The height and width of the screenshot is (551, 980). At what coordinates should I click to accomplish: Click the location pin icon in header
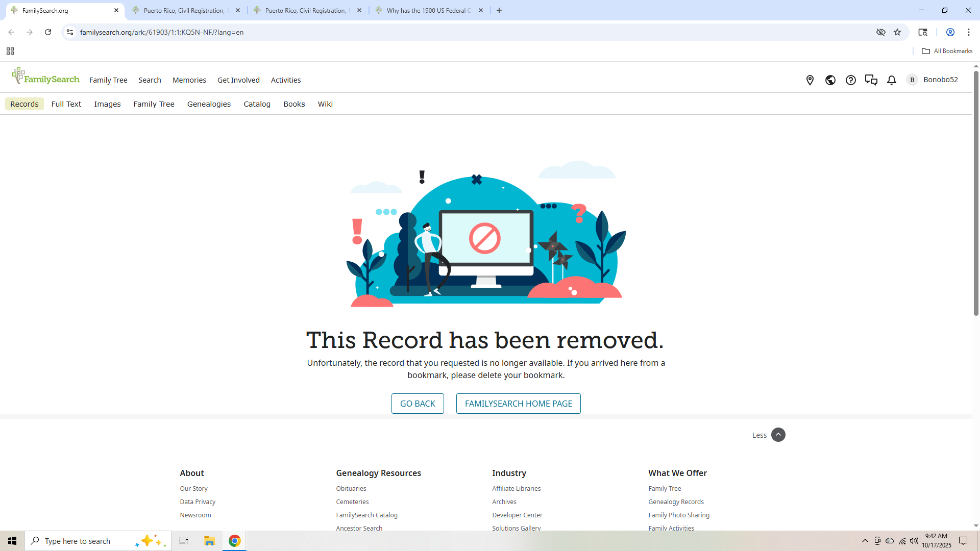pos(810,80)
